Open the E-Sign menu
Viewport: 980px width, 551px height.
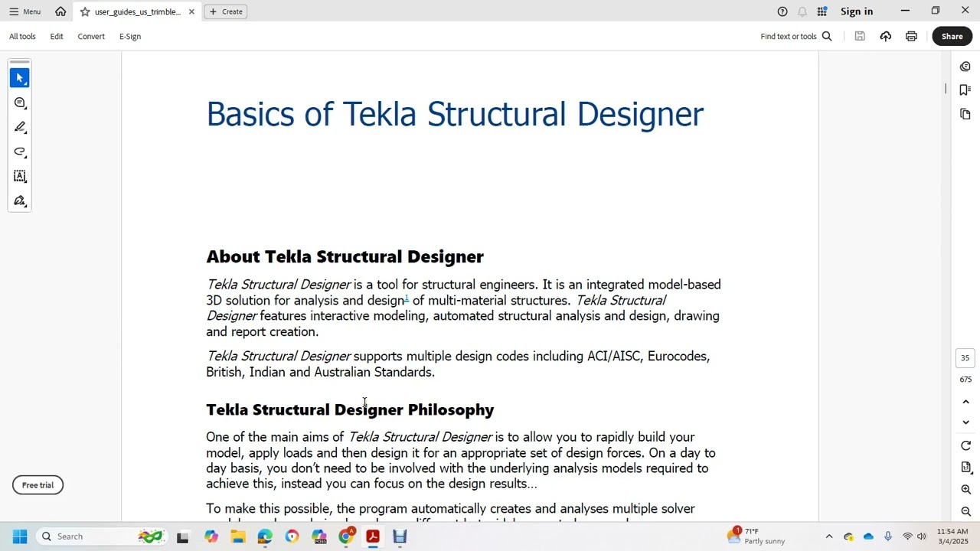coord(130,36)
